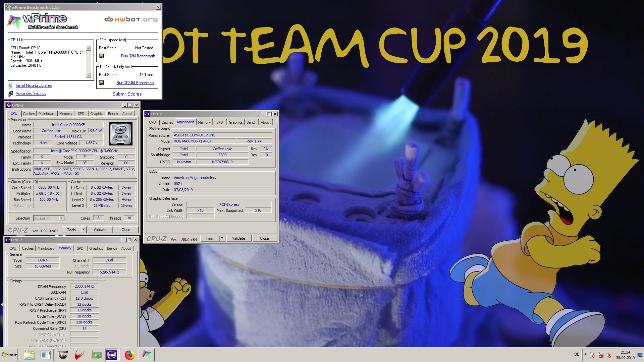The image size is (644, 362).
Task: Click Run 1024M Benchmark link
Action: tap(135, 83)
